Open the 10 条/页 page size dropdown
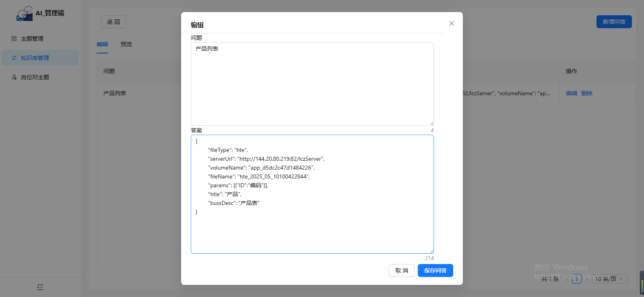644x297 pixels. coord(609,279)
